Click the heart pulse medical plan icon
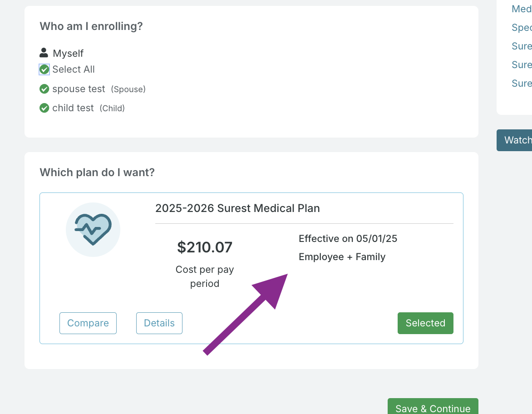The image size is (532, 414). (x=93, y=229)
